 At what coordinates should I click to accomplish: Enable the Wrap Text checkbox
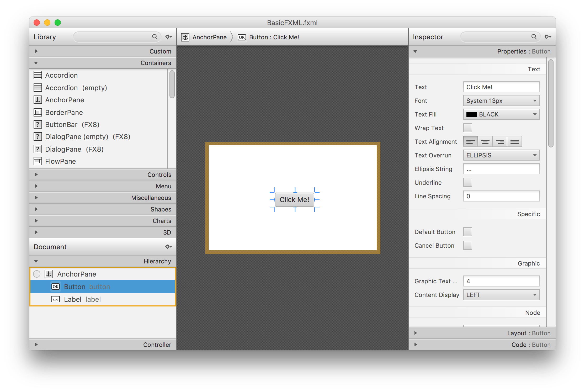467,128
